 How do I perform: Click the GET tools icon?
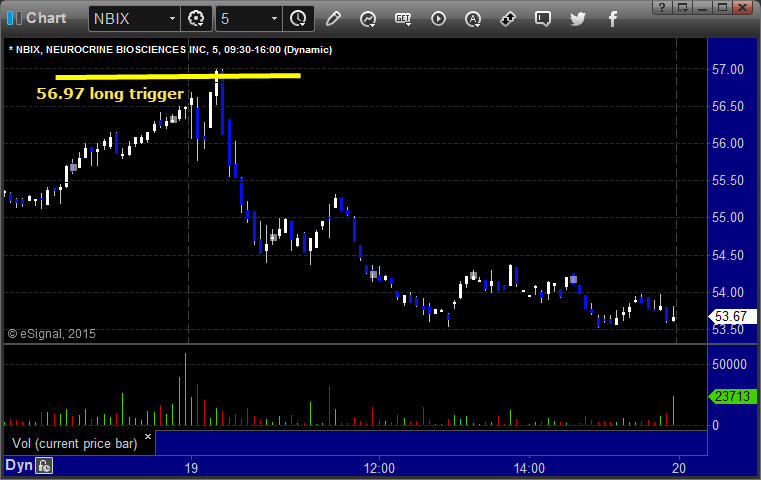(x=403, y=19)
